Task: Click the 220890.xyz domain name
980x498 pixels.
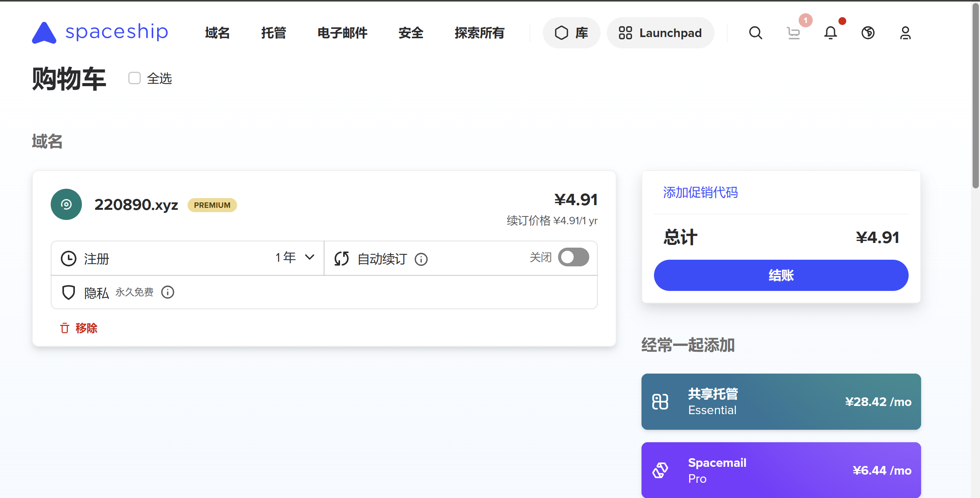Action: pyautogui.click(x=136, y=205)
